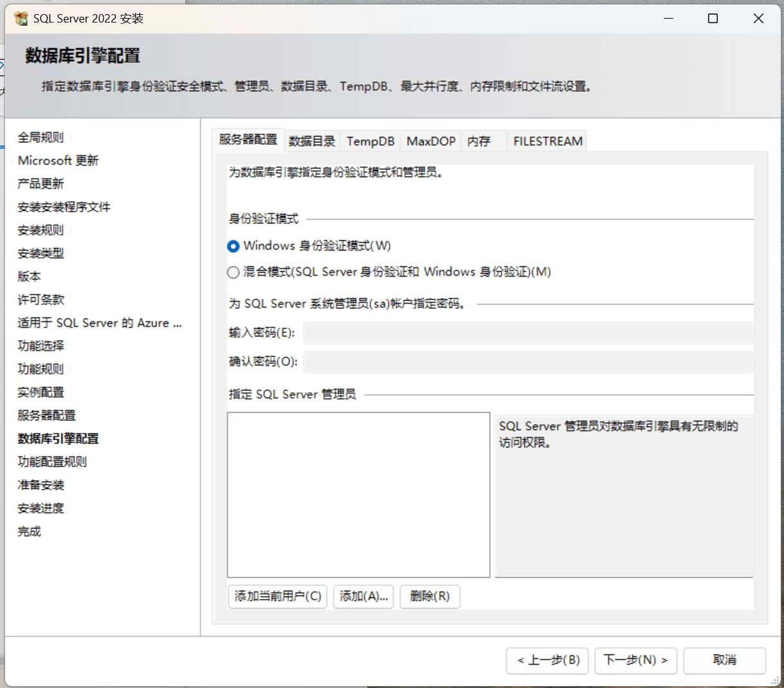Click the SQL Server setup title bar icon
Image resolution: width=784 pixels, height=688 pixels.
click(21, 18)
